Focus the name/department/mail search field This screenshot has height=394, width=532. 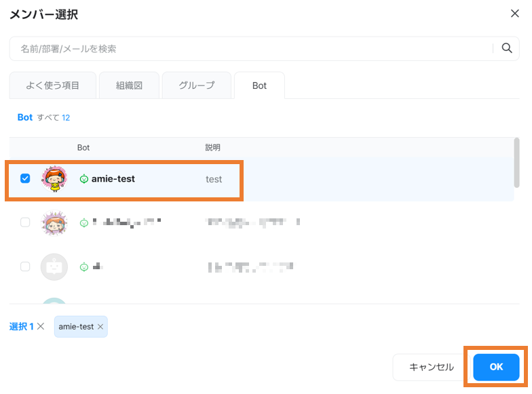[251, 49]
